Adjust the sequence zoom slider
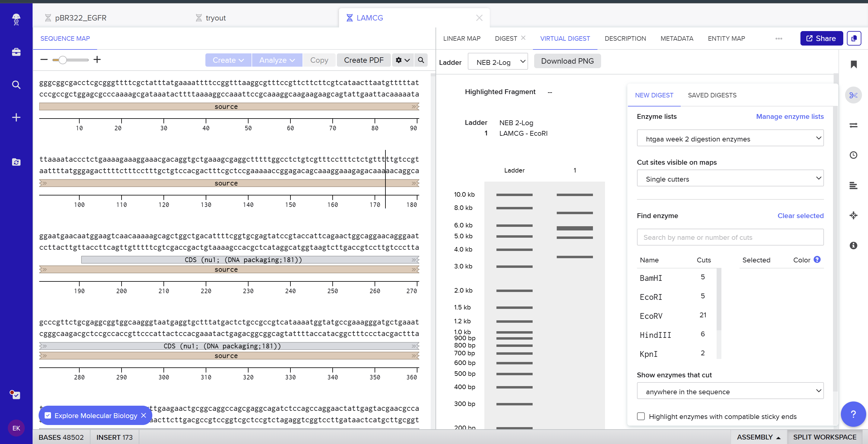 (x=63, y=60)
